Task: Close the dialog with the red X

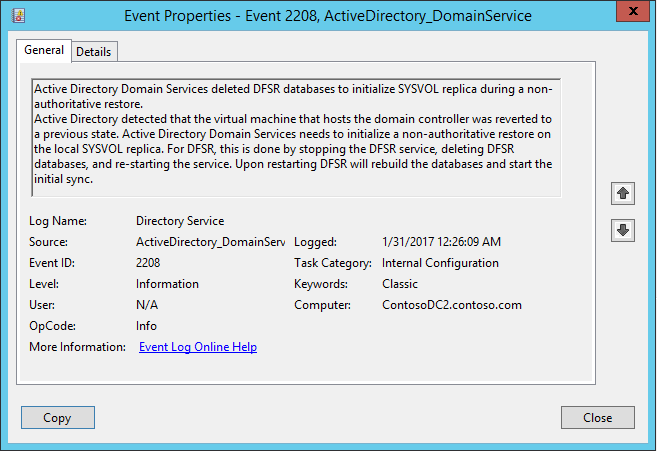Action: coord(633,11)
